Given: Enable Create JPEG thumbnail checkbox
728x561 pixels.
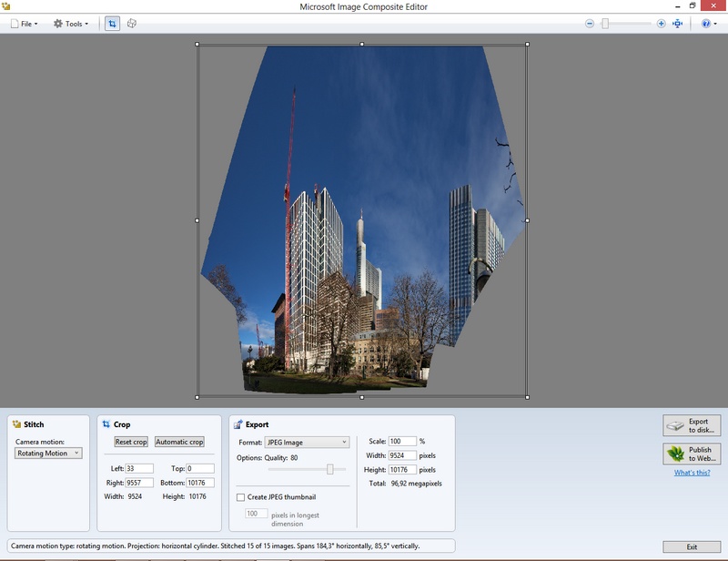Looking at the screenshot, I should (240, 497).
